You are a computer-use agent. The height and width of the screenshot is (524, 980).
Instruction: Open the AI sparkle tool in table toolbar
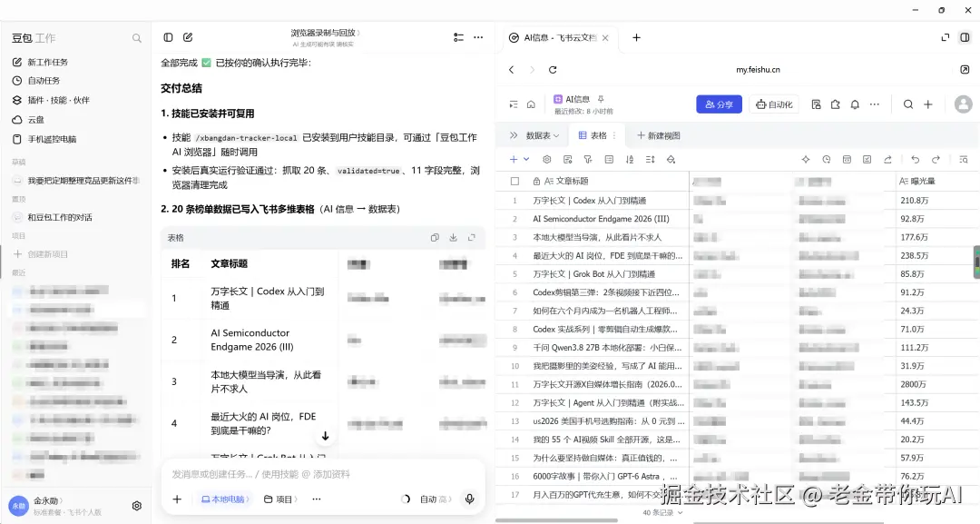click(x=806, y=160)
